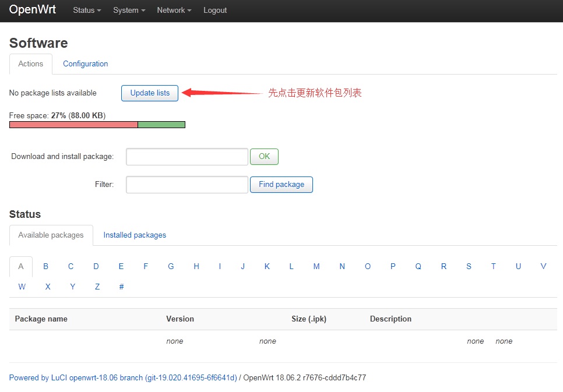Open the Network dropdown menu
This screenshot has width=563, height=392.
click(x=174, y=10)
